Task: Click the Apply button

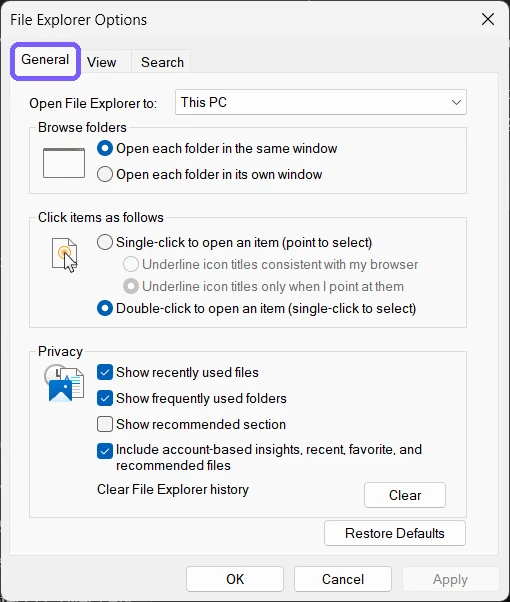Action: [x=450, y=579]
